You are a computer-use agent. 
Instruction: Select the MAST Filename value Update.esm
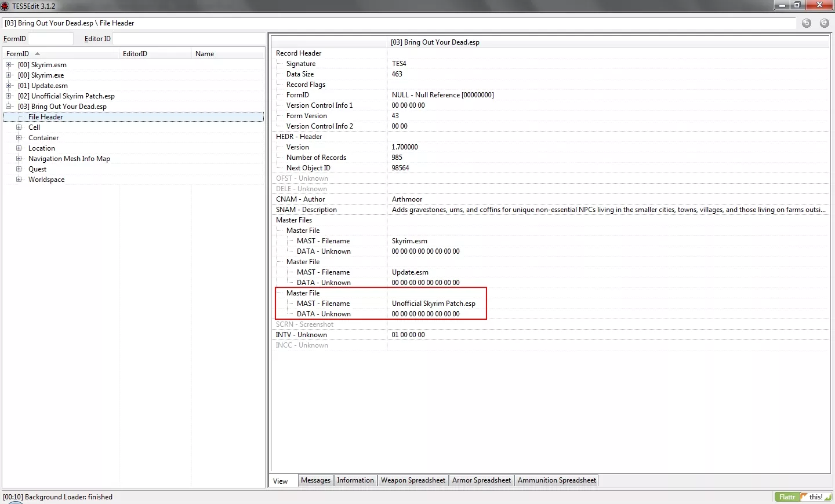click(410, 272)
